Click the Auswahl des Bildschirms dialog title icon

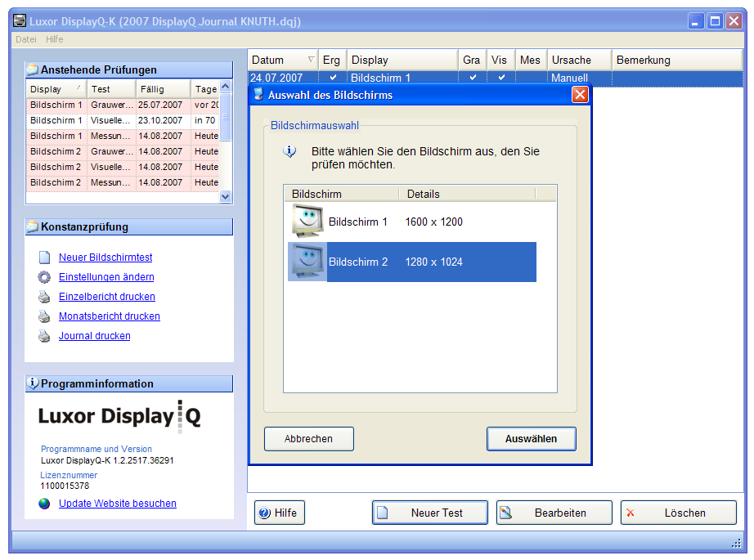(258, 94)
